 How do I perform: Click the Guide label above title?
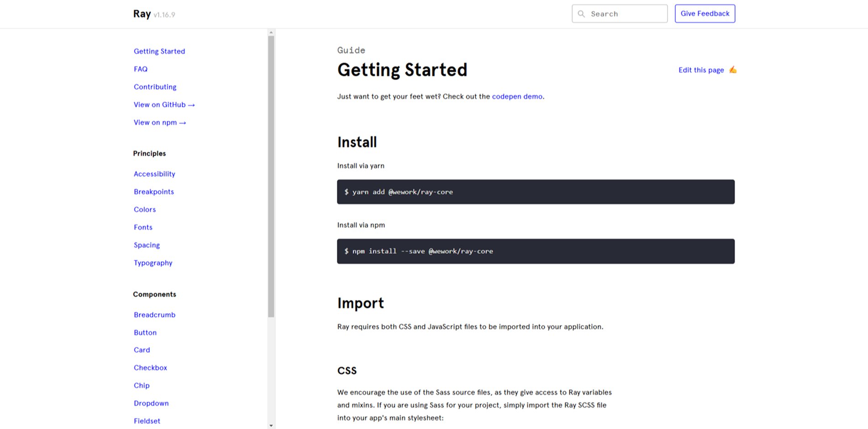click(351, 50)
